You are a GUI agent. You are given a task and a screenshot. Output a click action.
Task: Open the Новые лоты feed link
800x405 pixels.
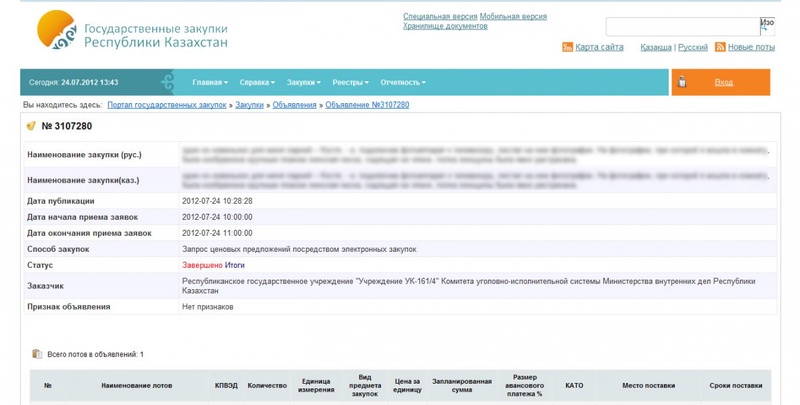point(751,47)
